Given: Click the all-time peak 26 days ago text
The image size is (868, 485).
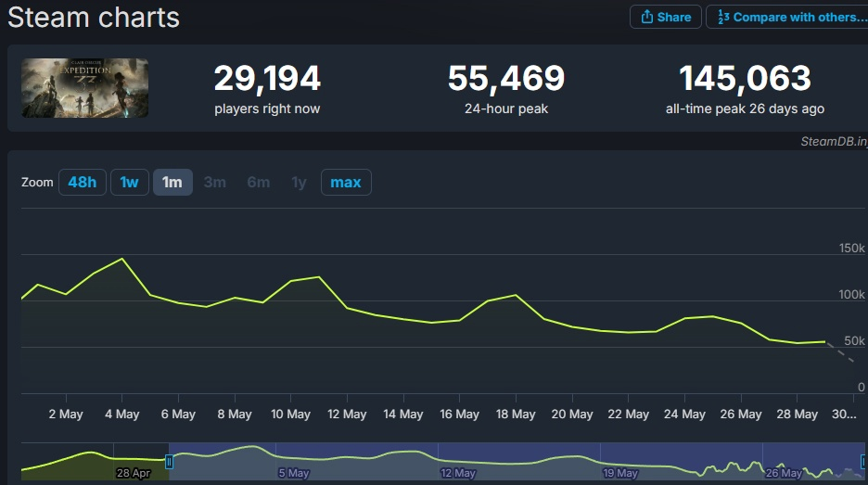Looking at the screenshot, I should click(x=745, y=108).
